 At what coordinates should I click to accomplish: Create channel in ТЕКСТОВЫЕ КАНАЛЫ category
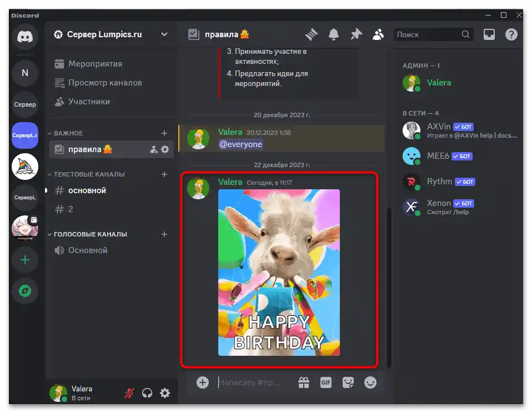[164, 174]
